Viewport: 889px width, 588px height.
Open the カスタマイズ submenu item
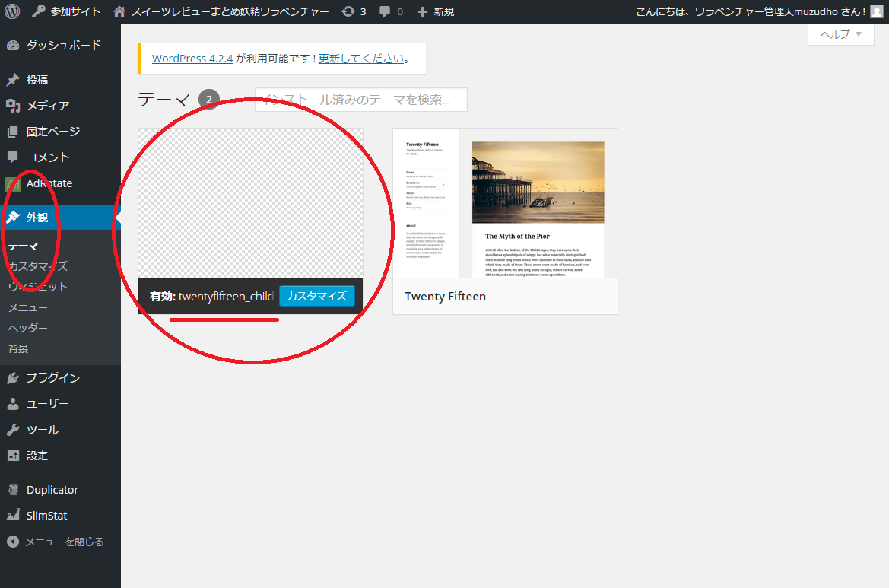click(38, 266)
